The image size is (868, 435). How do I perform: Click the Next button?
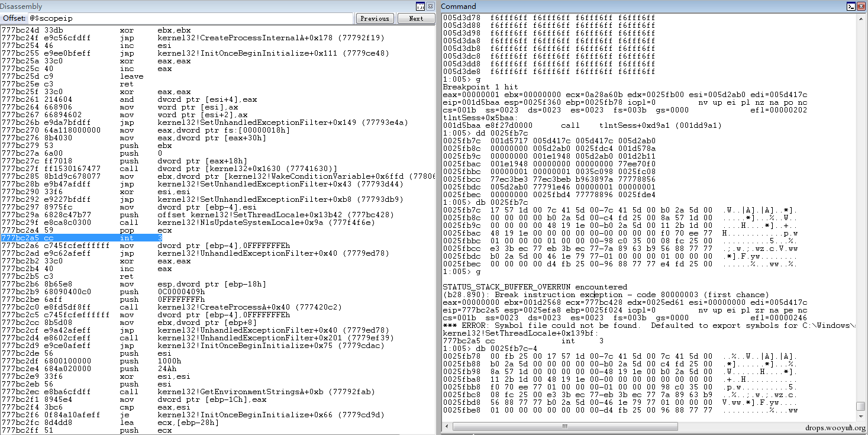coord(416,18)
